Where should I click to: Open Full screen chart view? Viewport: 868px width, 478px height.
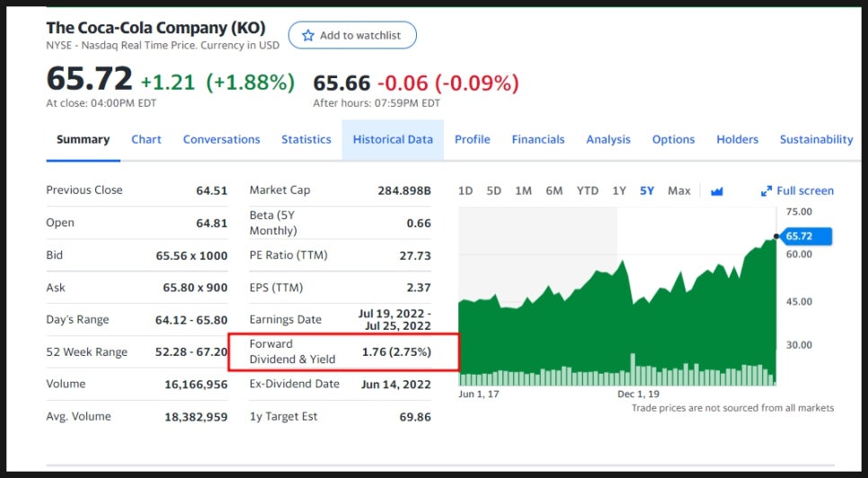[797, 190]
